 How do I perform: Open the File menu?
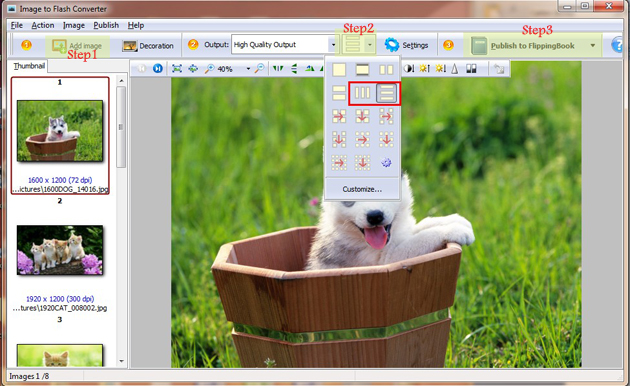click(16, 25)
